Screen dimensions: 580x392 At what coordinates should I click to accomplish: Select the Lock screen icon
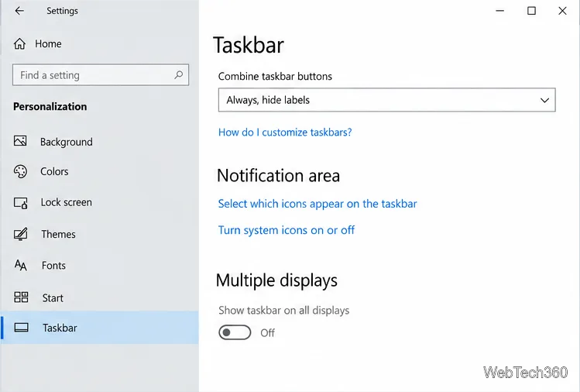[21, 203]
